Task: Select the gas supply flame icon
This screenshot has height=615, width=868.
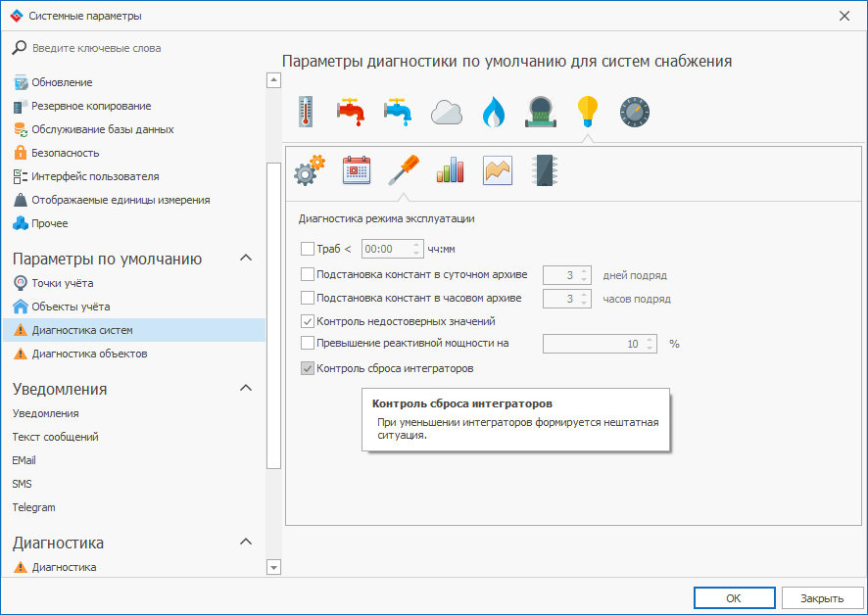Action: click(x=493, y=112)
